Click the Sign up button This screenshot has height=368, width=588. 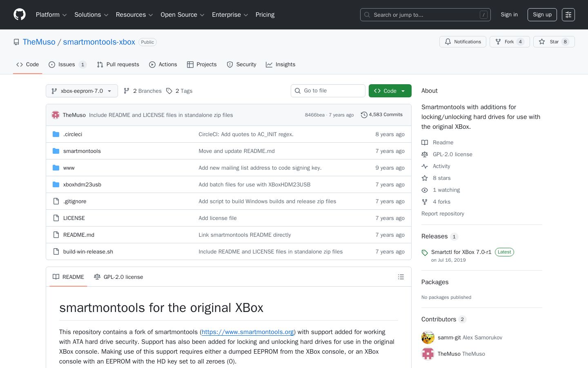[542, 15]
